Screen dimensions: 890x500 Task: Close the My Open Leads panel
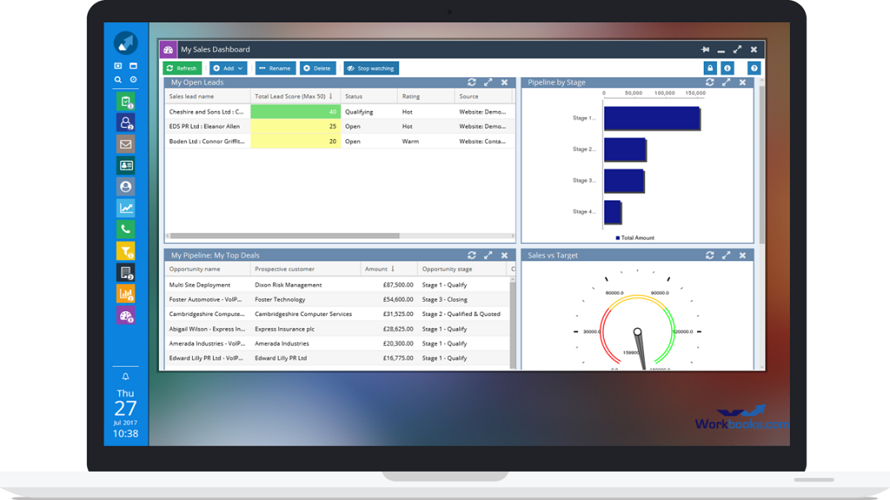pos(505,82)
